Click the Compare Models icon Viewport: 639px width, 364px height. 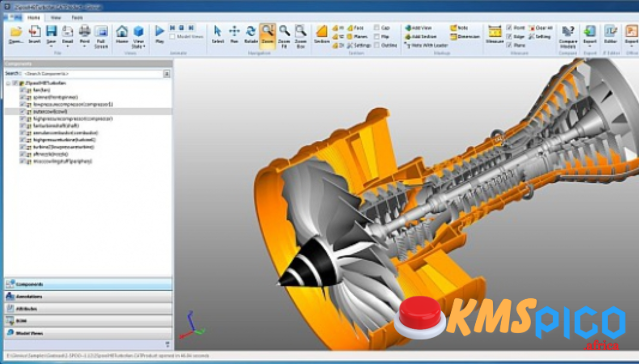568,31
